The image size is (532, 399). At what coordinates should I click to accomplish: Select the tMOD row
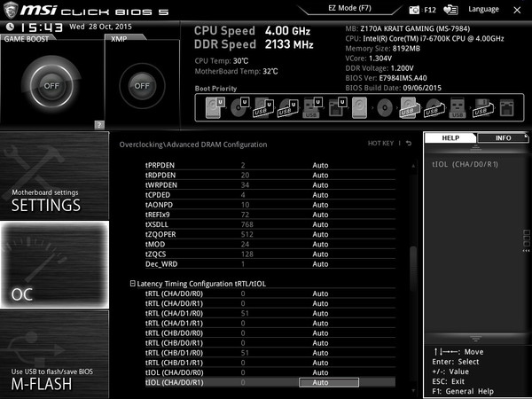tap(270, 244)
